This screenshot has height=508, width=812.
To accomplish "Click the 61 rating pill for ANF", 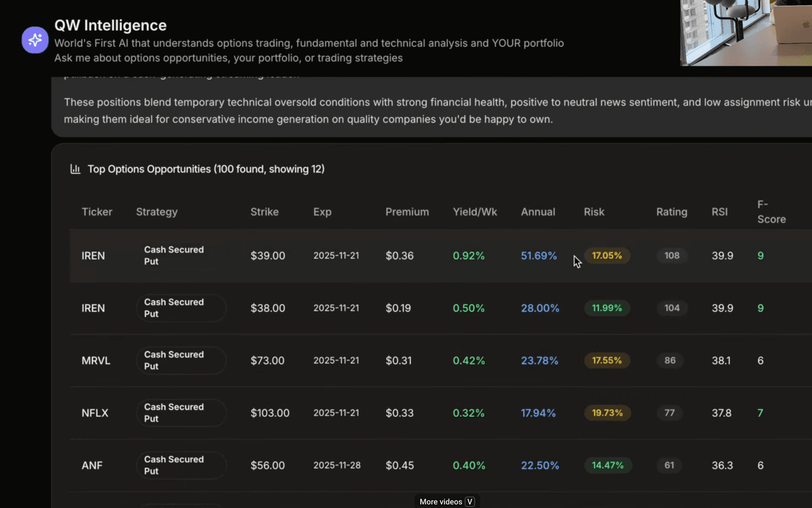I will click(669, 465).
